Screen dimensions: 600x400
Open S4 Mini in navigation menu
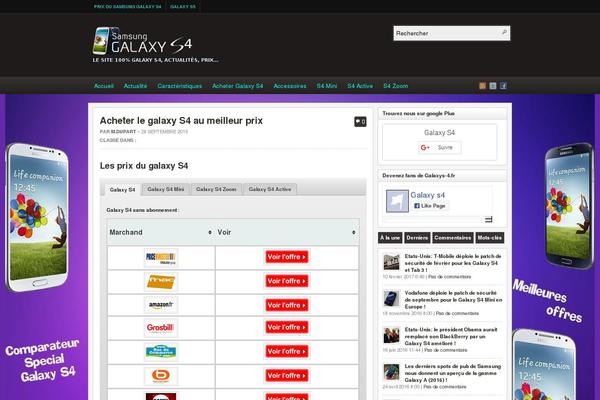[327, 86]
